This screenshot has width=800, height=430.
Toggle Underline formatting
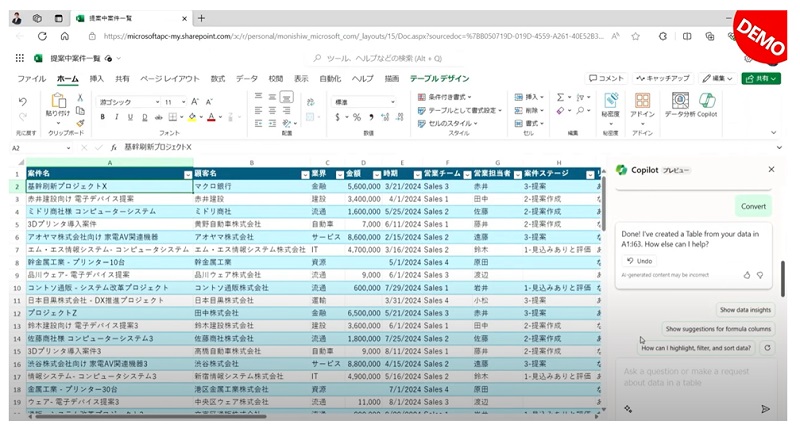coord(130,117)
